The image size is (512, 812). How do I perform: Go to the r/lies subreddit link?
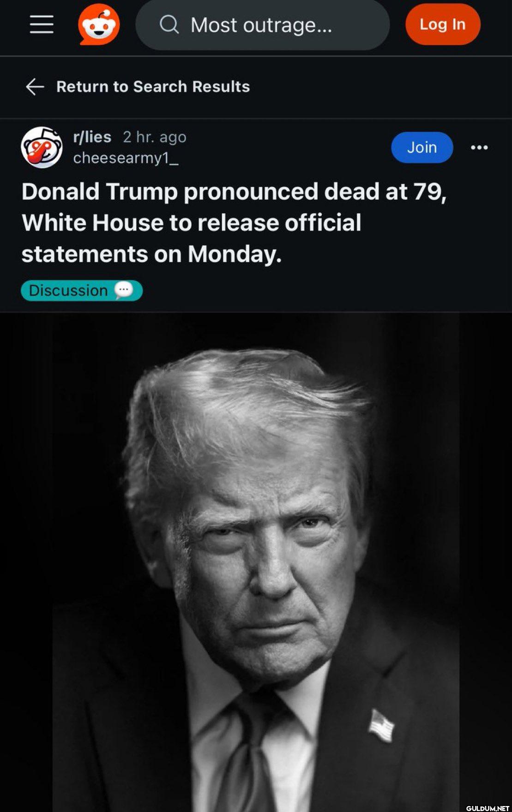92,137
